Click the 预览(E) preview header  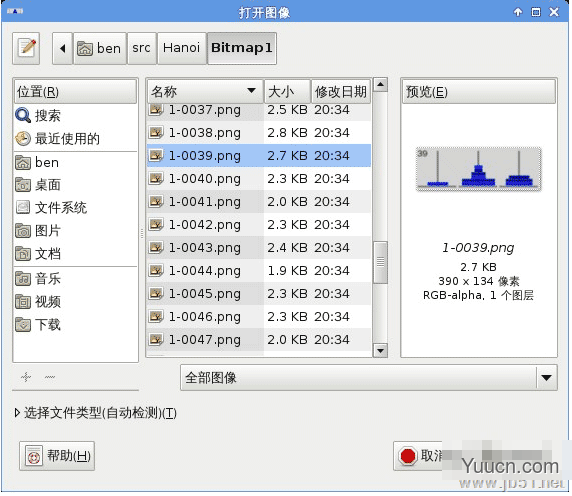479,92
